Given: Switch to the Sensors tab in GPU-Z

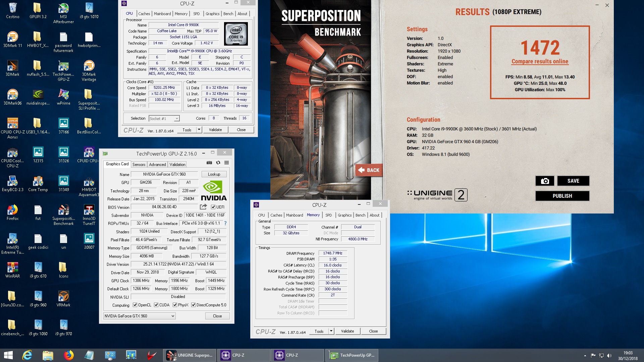Looking at the screenshot, I should point(139,165).
